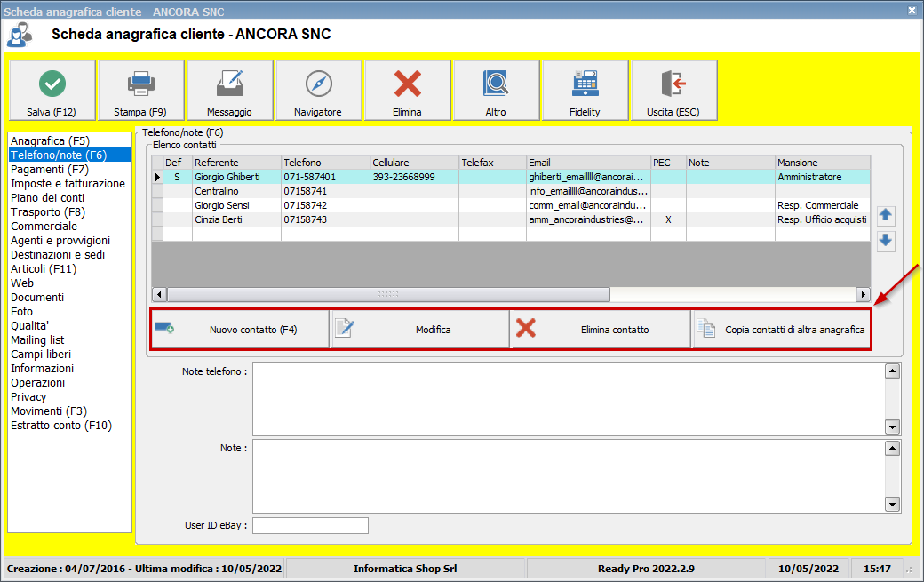Screen dimensions: 924x582
Task: Open Imposte e fatturazione section
Action: tap(68, 183)
